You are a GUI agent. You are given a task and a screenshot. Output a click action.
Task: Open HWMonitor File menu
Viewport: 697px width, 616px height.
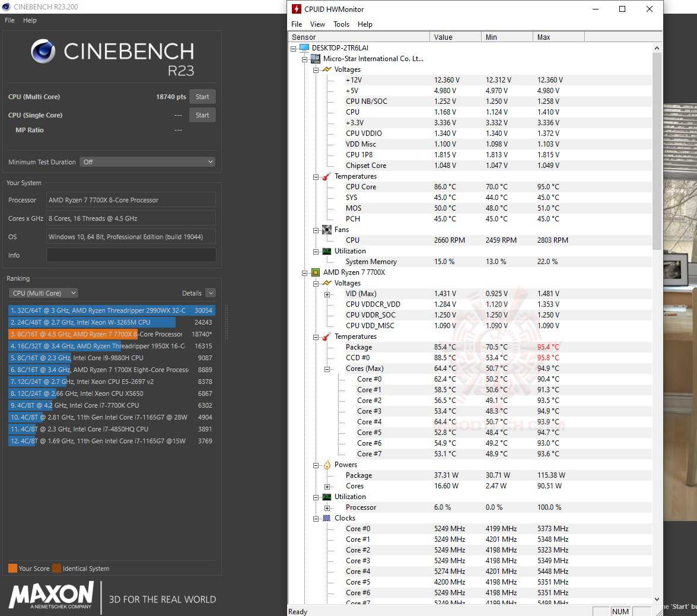click(x=297, y=24)
